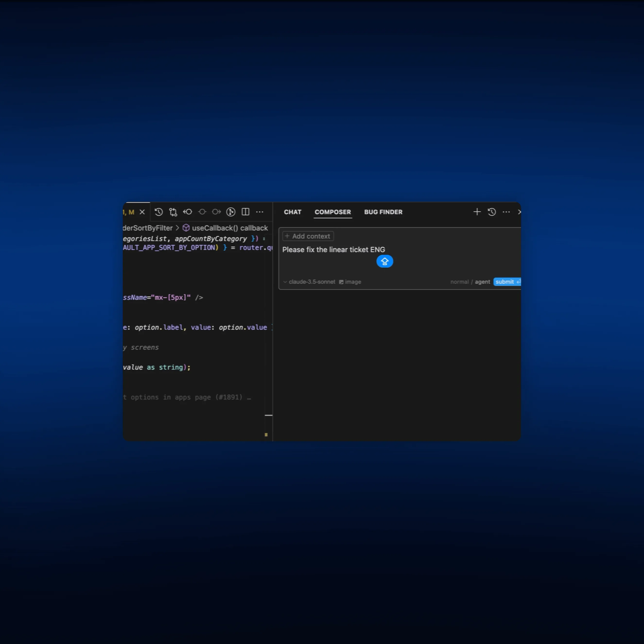Click the source control graph icon
This screenshot has width=644, height=644.
coord(231,212)
